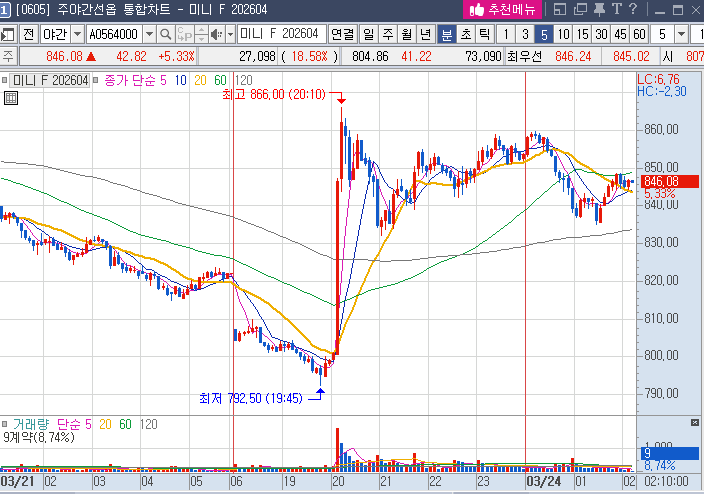The height and width of the screenshot is (494, 704).
Task: Set interval to 60 minutes
Action: (639, 34)
